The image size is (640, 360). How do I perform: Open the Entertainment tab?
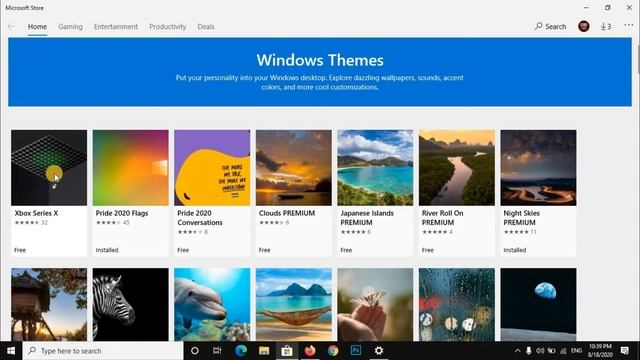pyautogui.click(x=116, y=27)
